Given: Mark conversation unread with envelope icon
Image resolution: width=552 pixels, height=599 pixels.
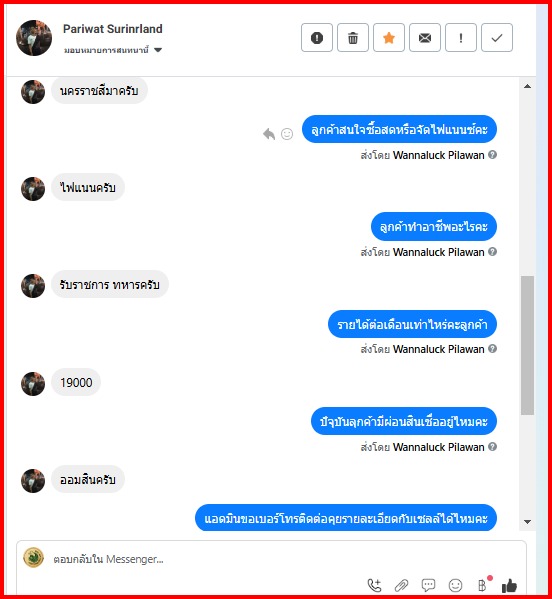Looking at the screenshot, I should (425, 37).
